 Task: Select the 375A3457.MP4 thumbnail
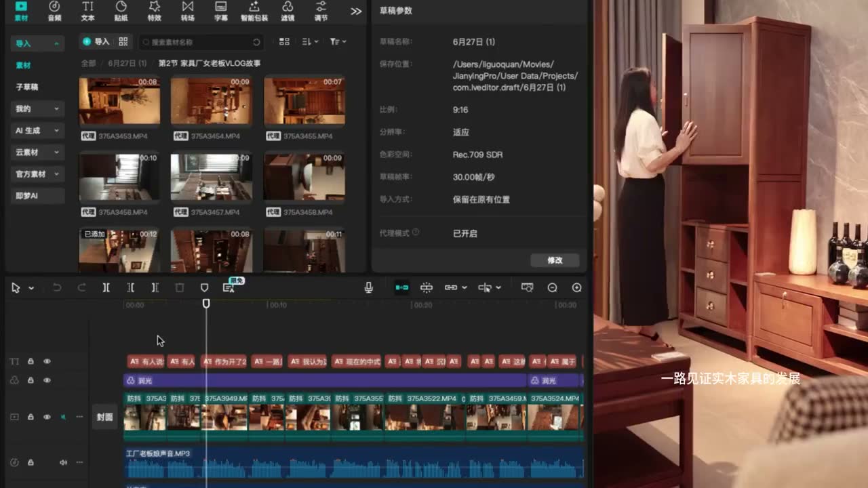click(212, 177)
